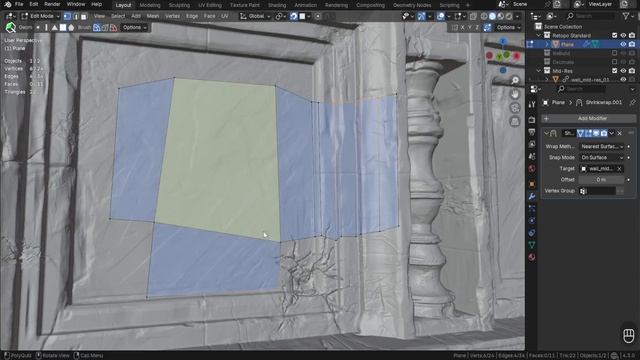Collapse Shrinkwrap modifier panel

pyautogui.click(x=546, y=133)
